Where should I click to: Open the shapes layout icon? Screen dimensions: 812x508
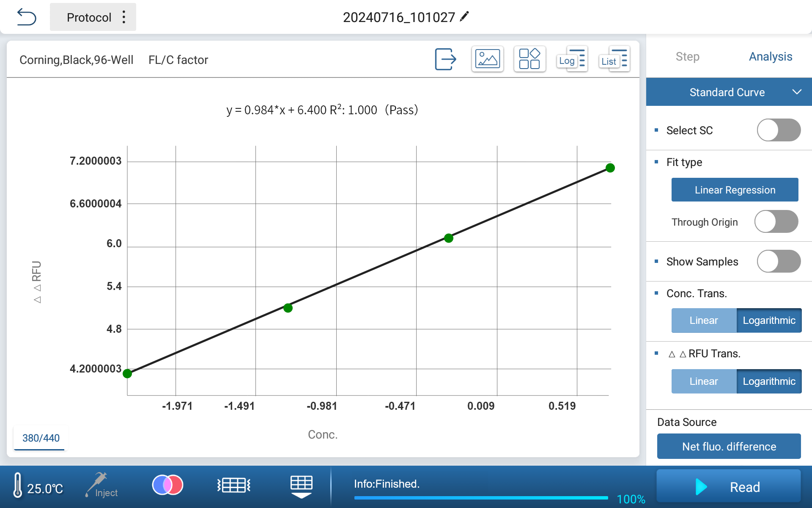point(529,59)
